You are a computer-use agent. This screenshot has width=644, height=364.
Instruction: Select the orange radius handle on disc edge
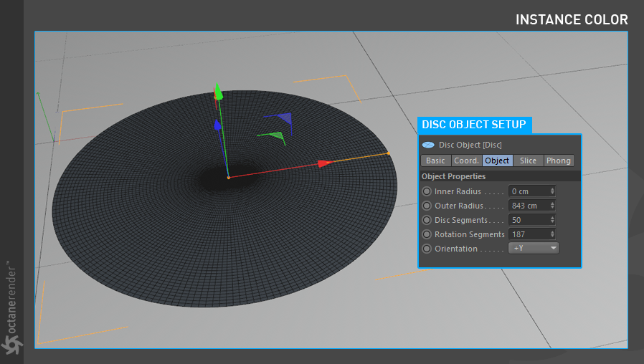tap(389, 153)
